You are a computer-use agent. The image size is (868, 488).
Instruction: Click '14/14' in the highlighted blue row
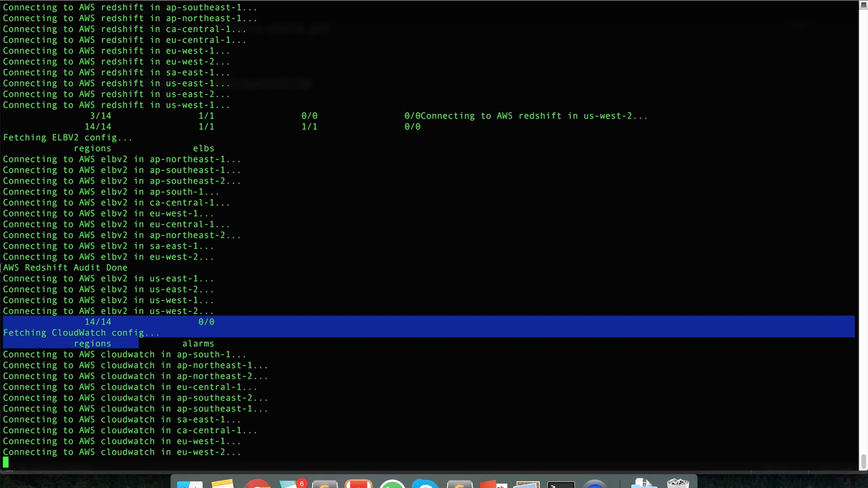coord(98,322)
